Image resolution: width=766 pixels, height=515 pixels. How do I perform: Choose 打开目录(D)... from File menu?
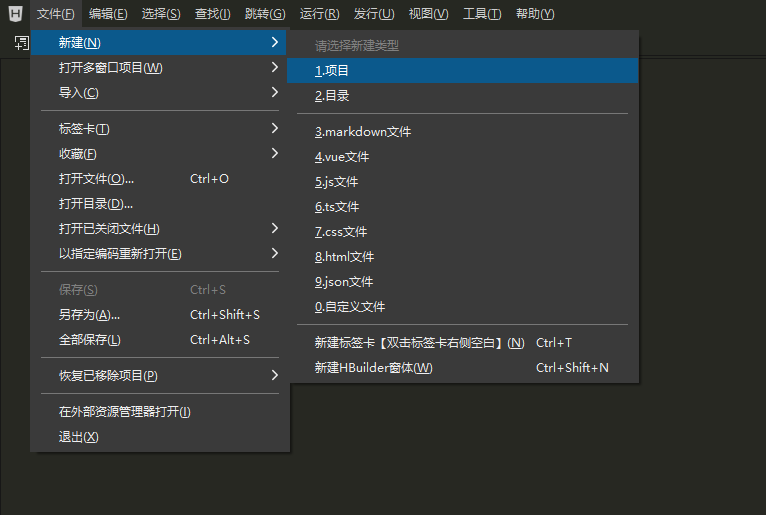pos(160,203)
